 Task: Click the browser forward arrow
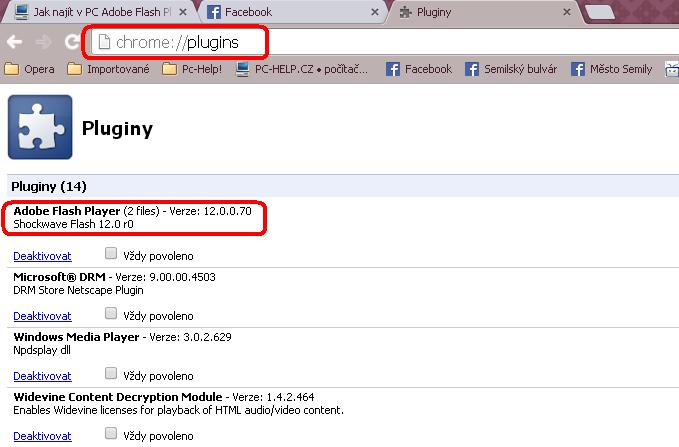43,42
